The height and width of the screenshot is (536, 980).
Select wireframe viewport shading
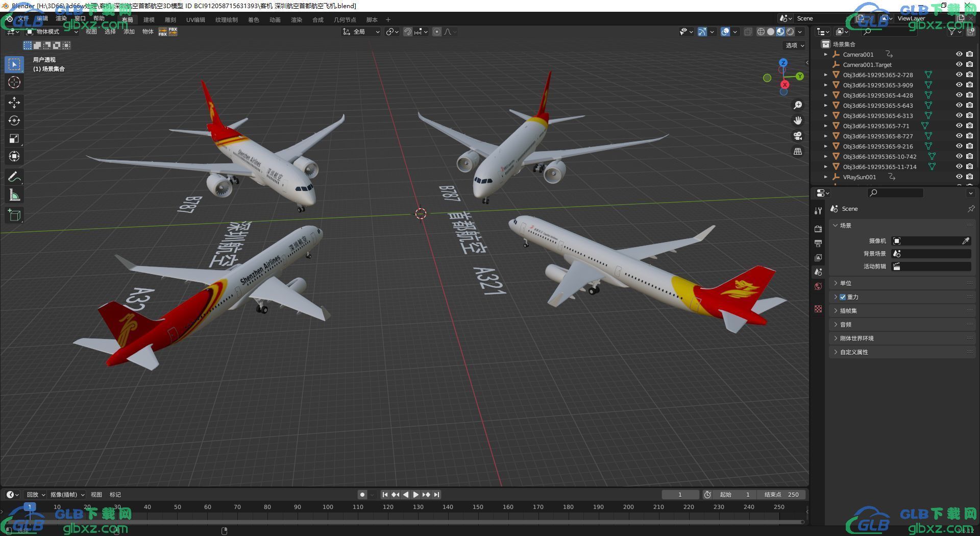coord(761,32)
